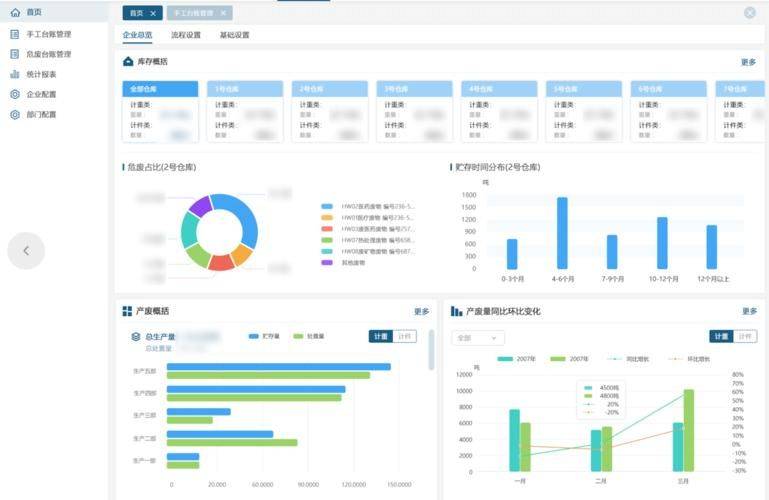Switch to the 基础设置 tab
Screen dimensions: 769x500
(234, 35)
